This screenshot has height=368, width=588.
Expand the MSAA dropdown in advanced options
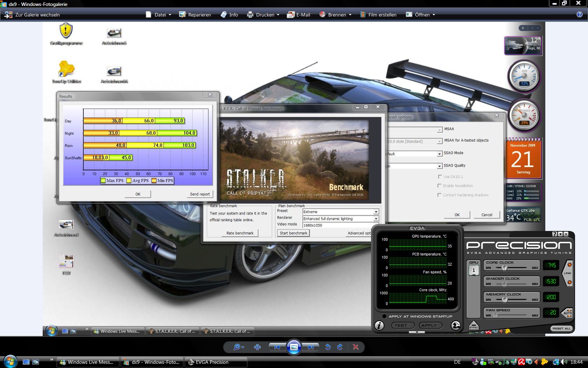pyautogui.click(x=439, y=130)
